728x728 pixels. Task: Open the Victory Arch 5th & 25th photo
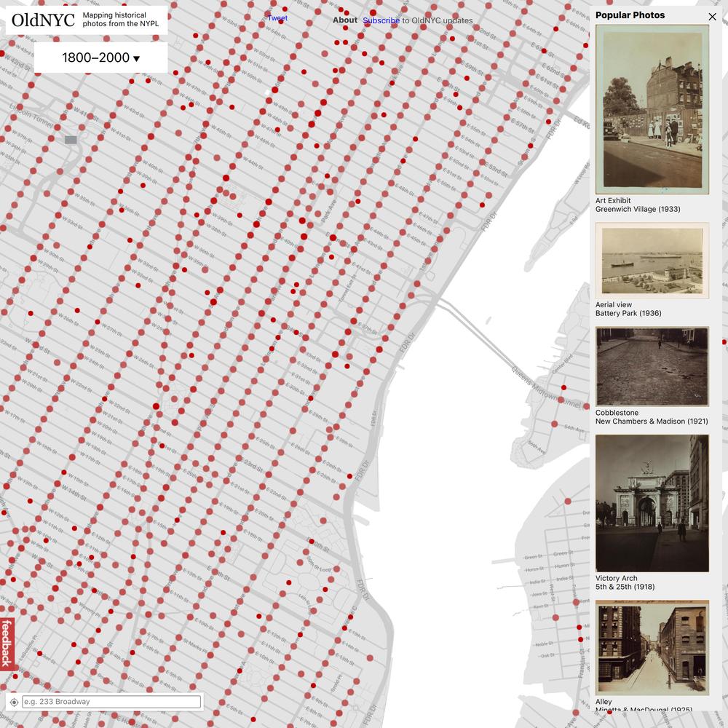(652, 503)
